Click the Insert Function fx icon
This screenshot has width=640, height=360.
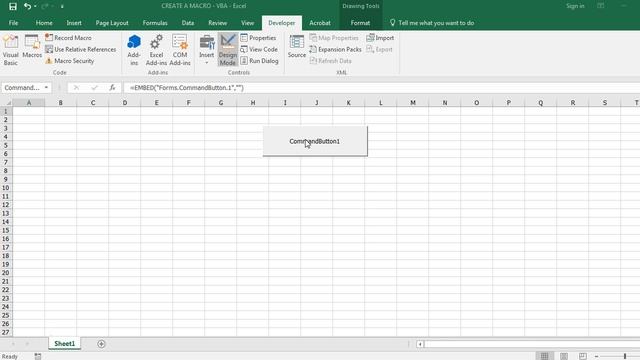[112, 88]
